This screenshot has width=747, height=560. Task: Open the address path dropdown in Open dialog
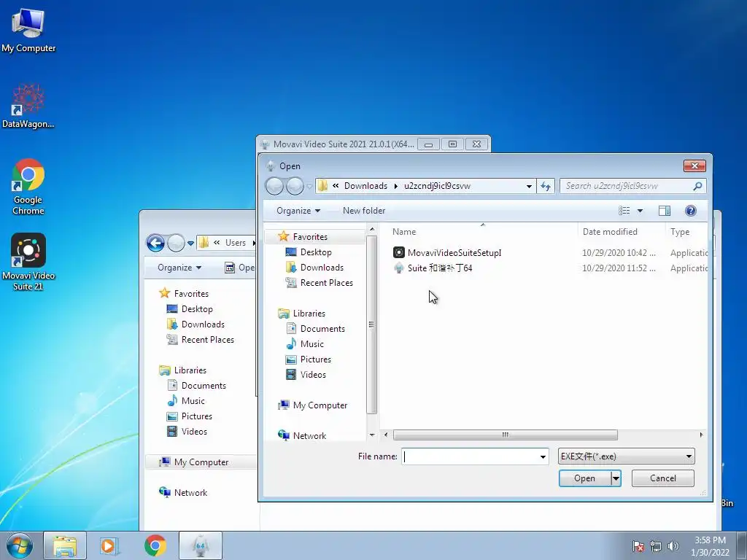529,186
